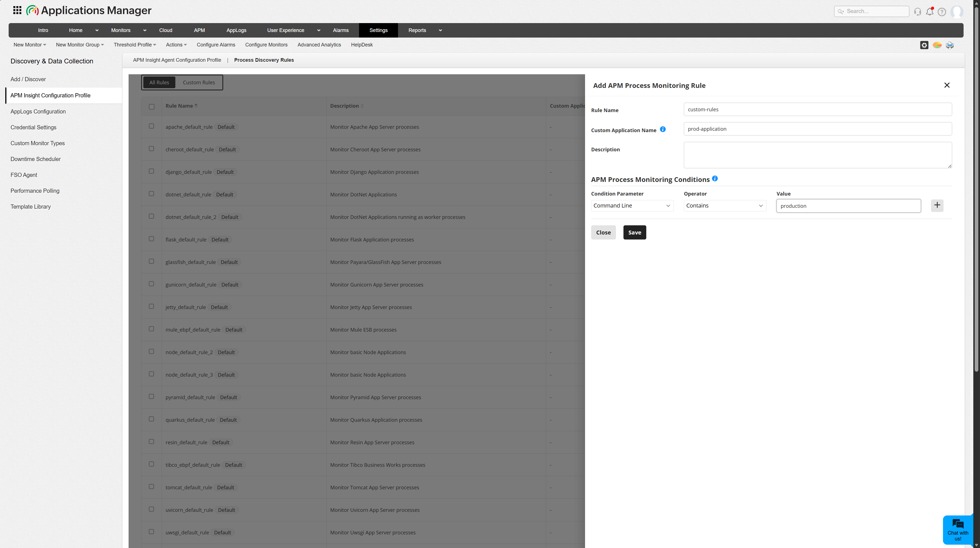Click the dark snapshot icon in the toolbar
The image size is (980, 548).
click(924, 45)
